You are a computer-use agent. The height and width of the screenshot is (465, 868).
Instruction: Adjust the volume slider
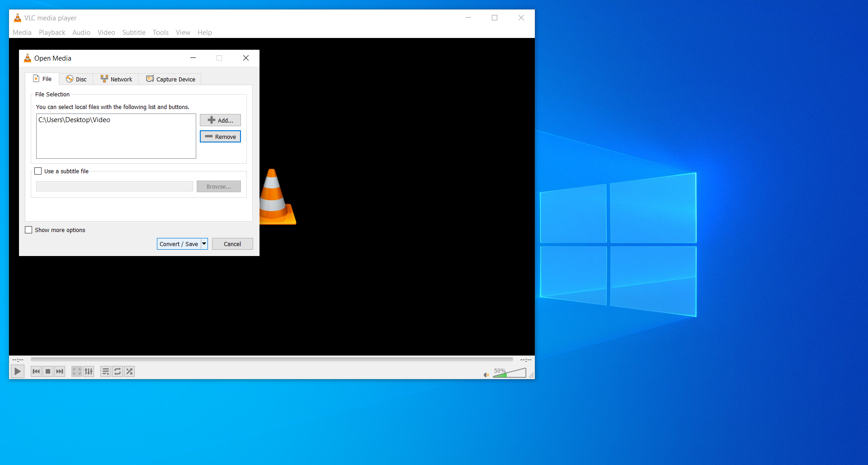(x=510, y=373)
